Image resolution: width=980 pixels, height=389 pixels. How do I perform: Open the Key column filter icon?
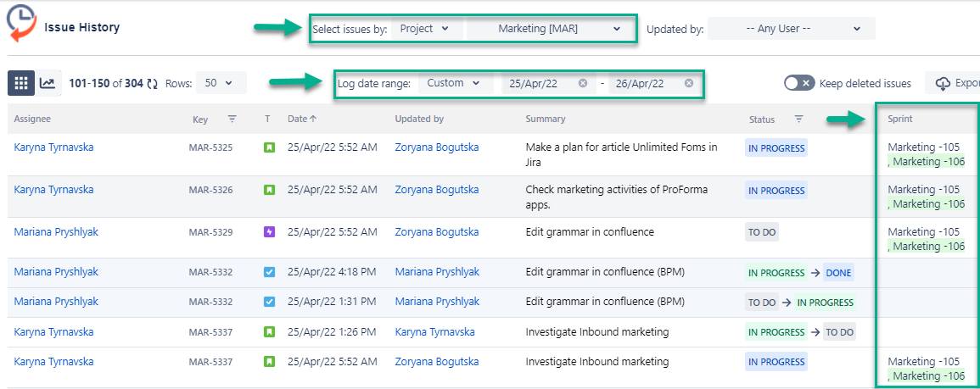(x=232, y=119)
